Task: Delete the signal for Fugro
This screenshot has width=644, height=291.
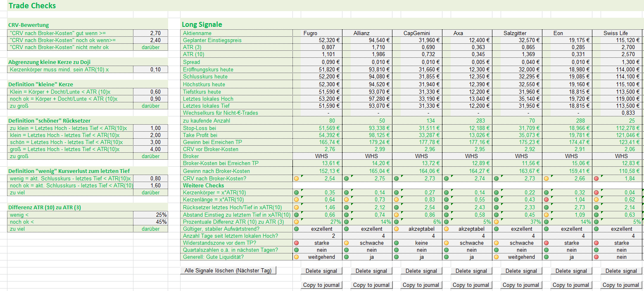Action: pos(321,271)
